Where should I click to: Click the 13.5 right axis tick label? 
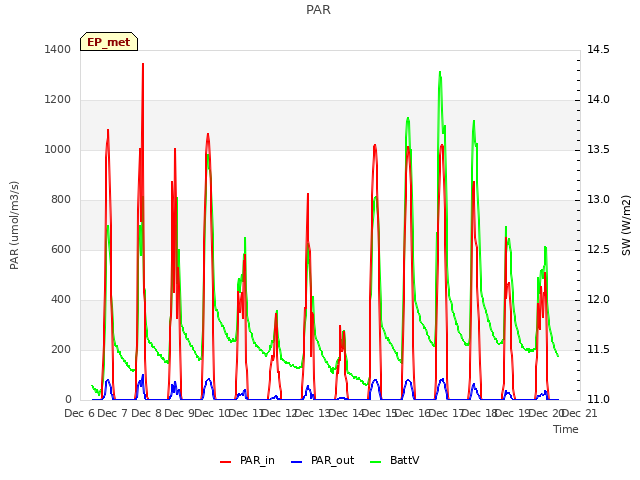click(x=598, y=149)
